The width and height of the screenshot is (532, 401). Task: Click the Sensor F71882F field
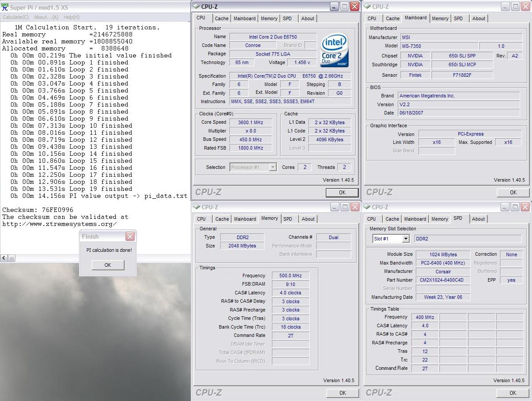click(461, 75)
